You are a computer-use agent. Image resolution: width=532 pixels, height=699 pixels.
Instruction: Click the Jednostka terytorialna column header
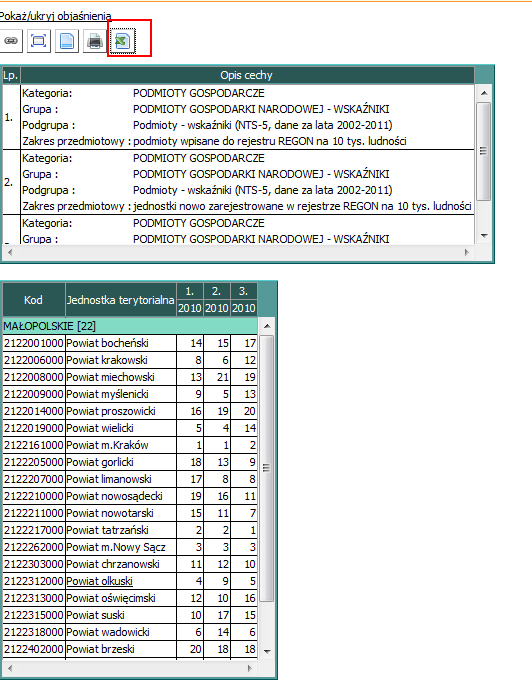pyautogui.click(x=120, y=300)
